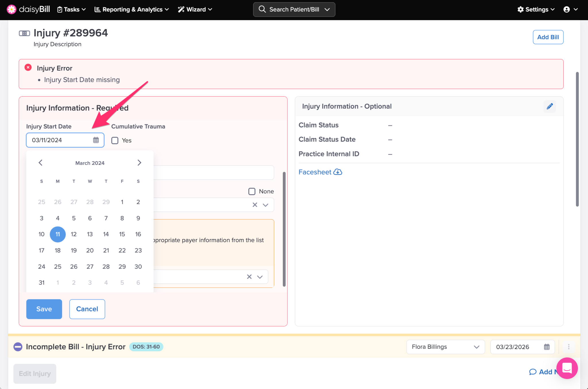
Task: Open the Tasks menu
Action: coord(71,9)
